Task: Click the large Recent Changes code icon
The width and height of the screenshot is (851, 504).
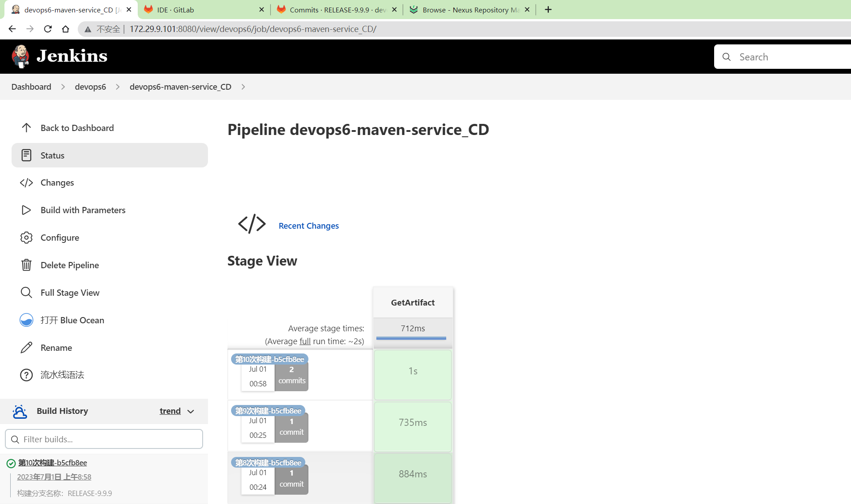Action: [x=252, y=223]
